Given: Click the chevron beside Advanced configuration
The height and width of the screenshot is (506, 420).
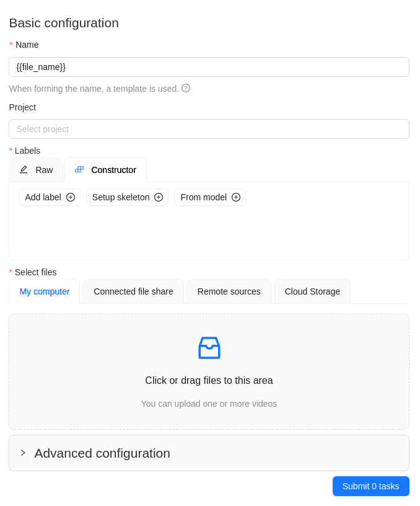Looking at the screenshot, I should [x=23, y=453].
